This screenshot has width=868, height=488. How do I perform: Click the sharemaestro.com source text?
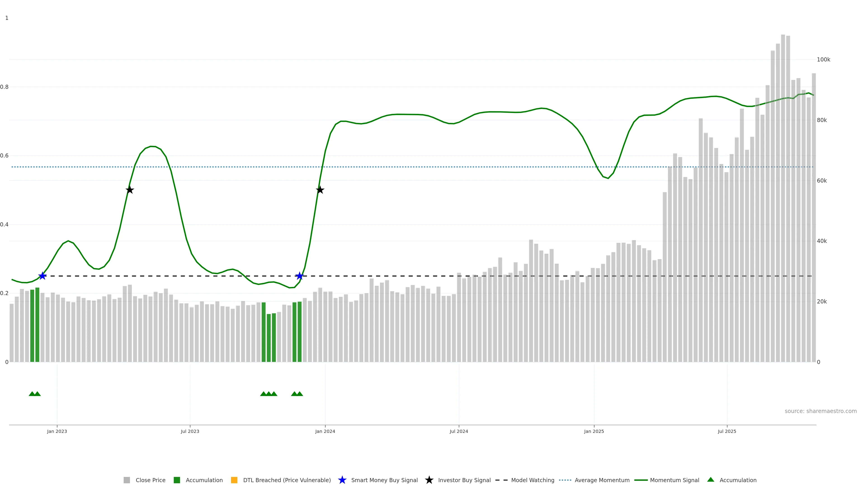coord(821,411)
